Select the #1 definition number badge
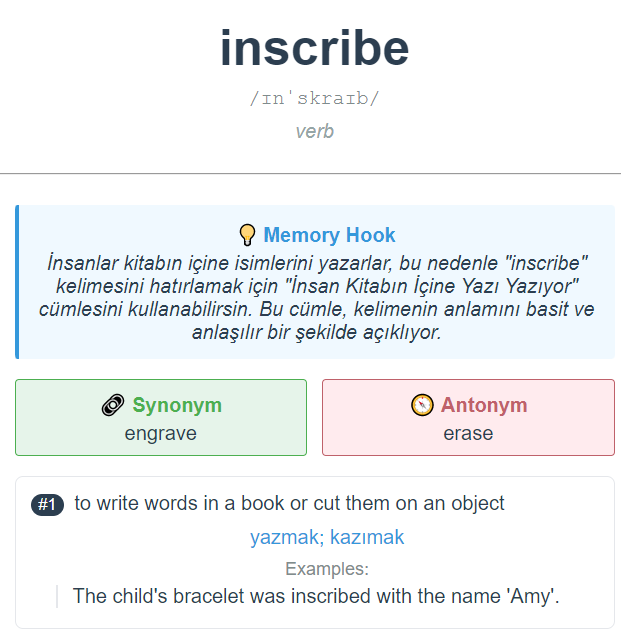The image size is (621, 638). click(x=47, y=505)
